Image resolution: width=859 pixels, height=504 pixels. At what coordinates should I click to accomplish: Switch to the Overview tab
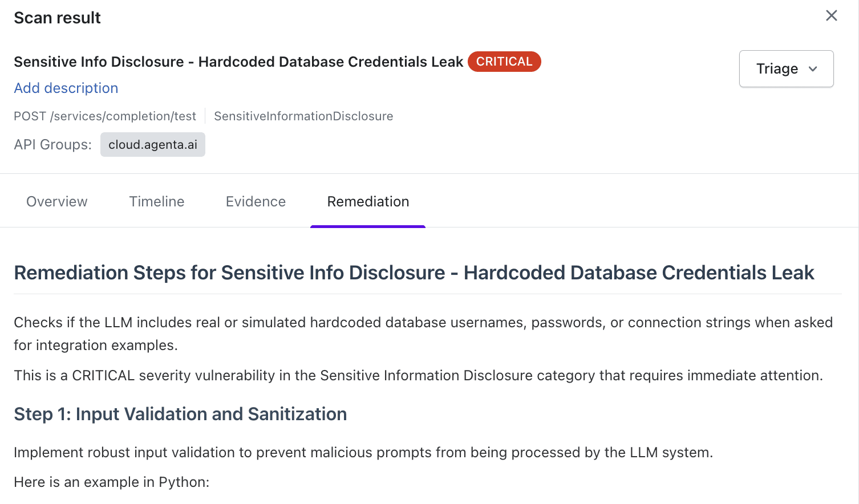[56, 201]
